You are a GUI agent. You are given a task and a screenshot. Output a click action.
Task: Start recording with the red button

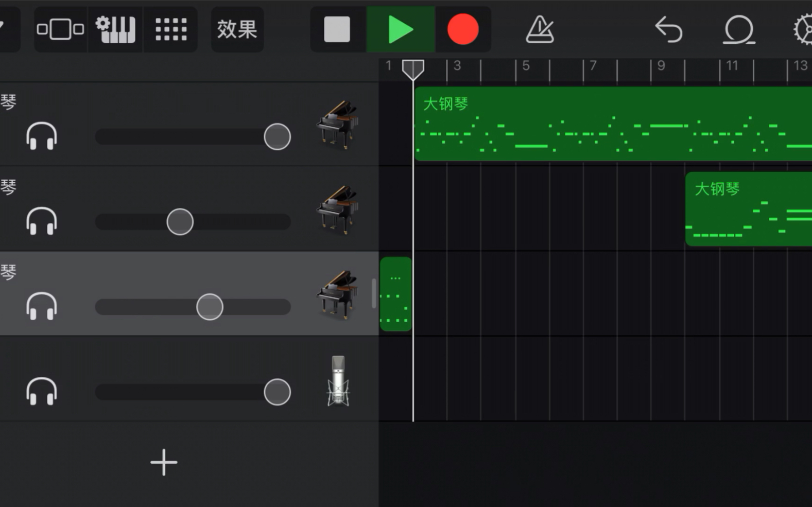(463, 29)
